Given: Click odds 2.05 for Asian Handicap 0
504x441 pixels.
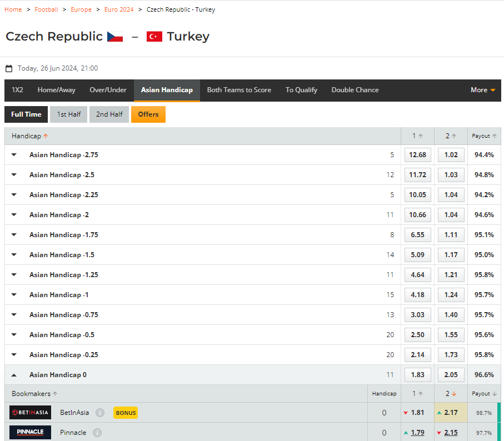Looking at the screenshot, I should click(x=451, y=375).
